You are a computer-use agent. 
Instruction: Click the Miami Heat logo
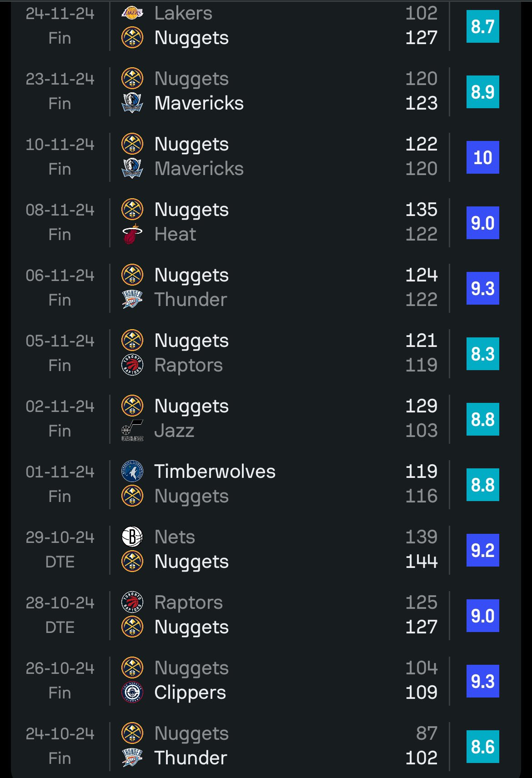[132, 234]
